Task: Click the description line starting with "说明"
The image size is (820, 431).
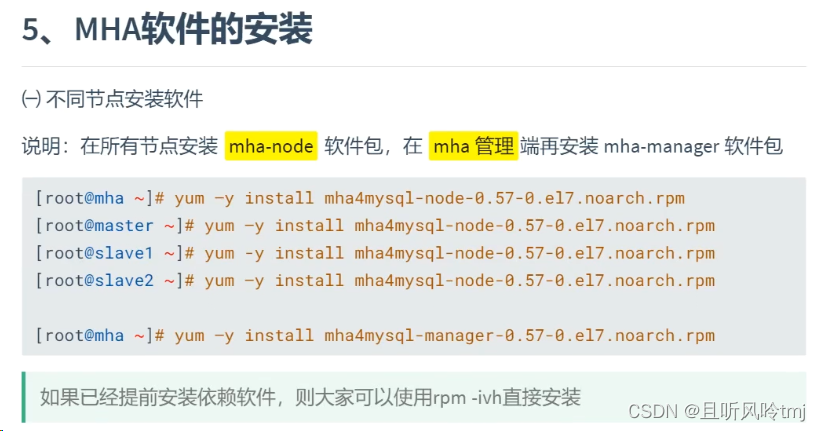Action: pos(400,147)
